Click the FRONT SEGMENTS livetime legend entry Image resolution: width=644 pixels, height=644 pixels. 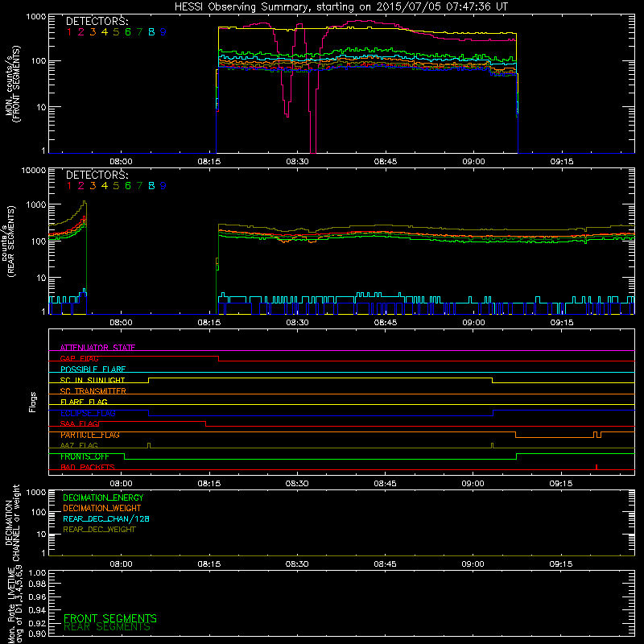click(x=110, y=618)
